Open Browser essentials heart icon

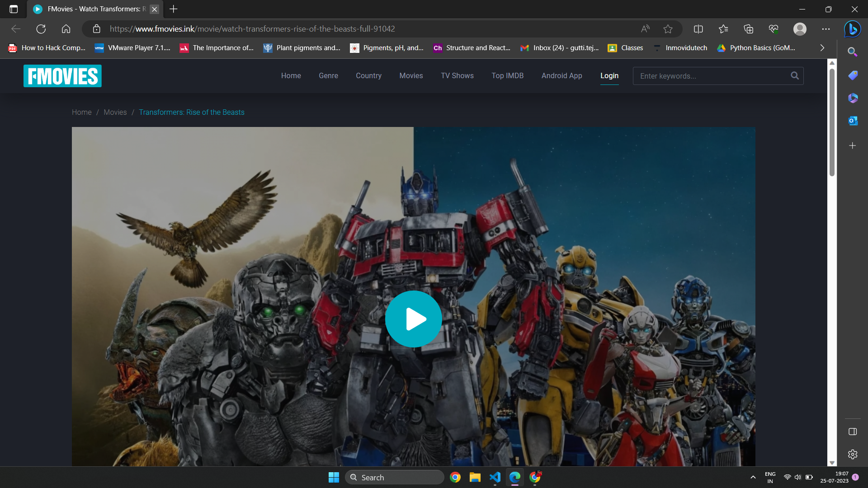tap(774, 29)
